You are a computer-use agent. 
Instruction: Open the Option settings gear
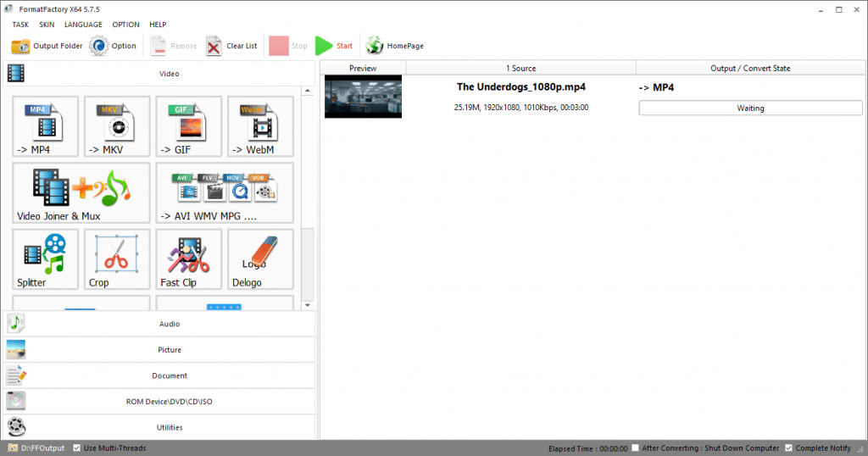tap(113, 46)
